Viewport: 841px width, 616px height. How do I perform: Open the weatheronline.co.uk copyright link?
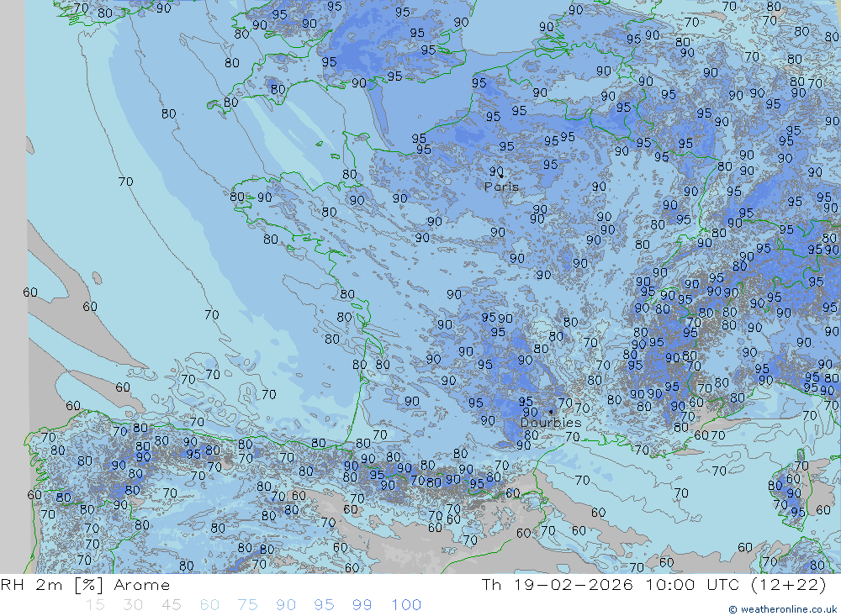click(x=781, y=608)
